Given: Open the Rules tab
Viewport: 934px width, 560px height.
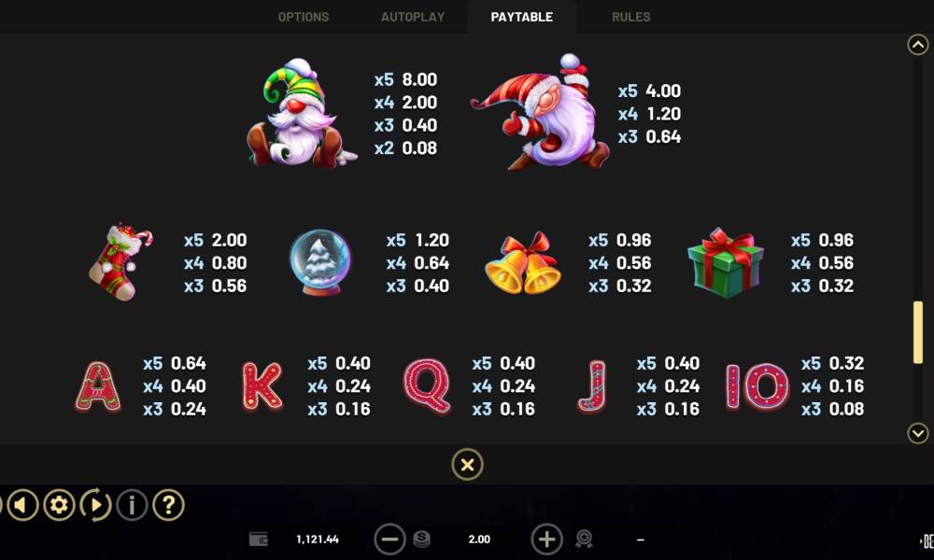Looking at the screenshot, I should (x=630, y=17).
